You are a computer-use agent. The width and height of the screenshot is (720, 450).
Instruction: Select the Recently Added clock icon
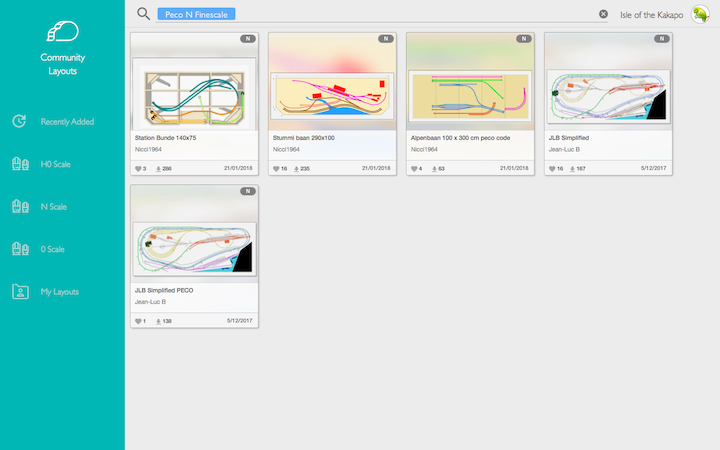[x=19, y=122]
